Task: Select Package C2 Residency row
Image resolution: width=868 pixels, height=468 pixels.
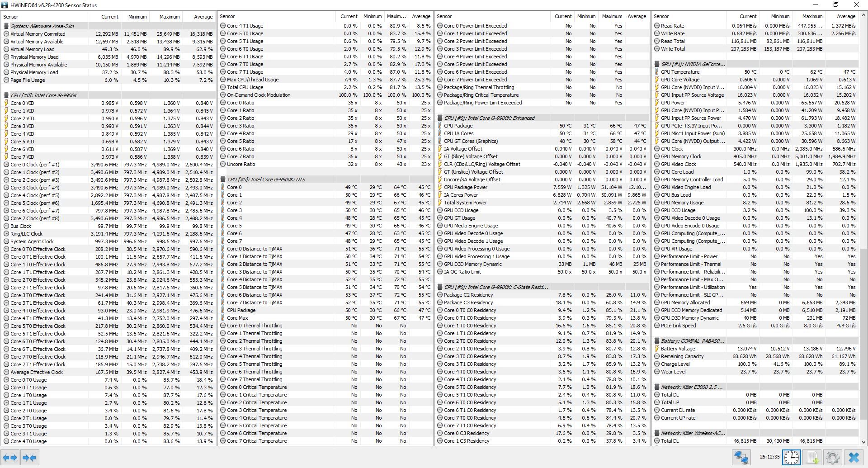Action: 542,295
